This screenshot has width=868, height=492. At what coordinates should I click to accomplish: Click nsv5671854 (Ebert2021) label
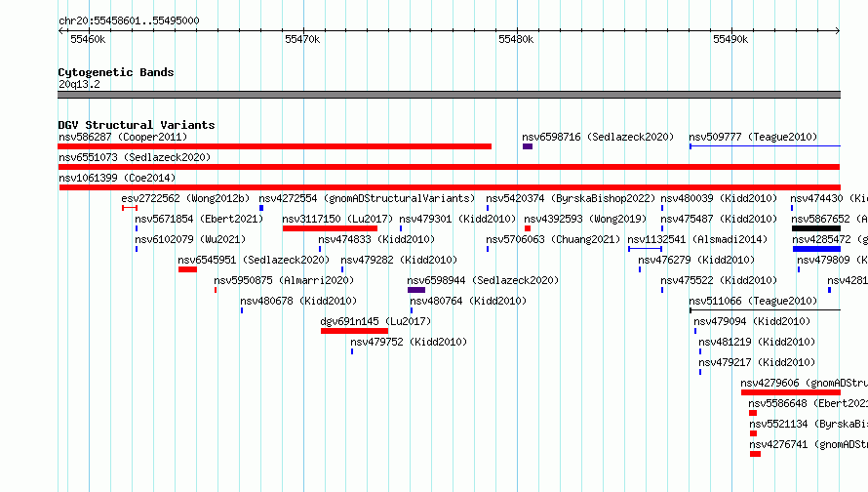(199, 219)
